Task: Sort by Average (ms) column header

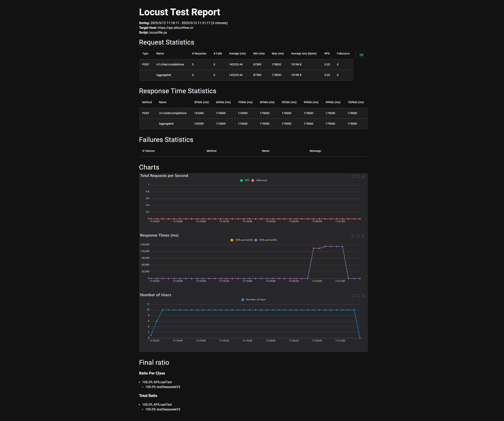Action: (237, 54)
